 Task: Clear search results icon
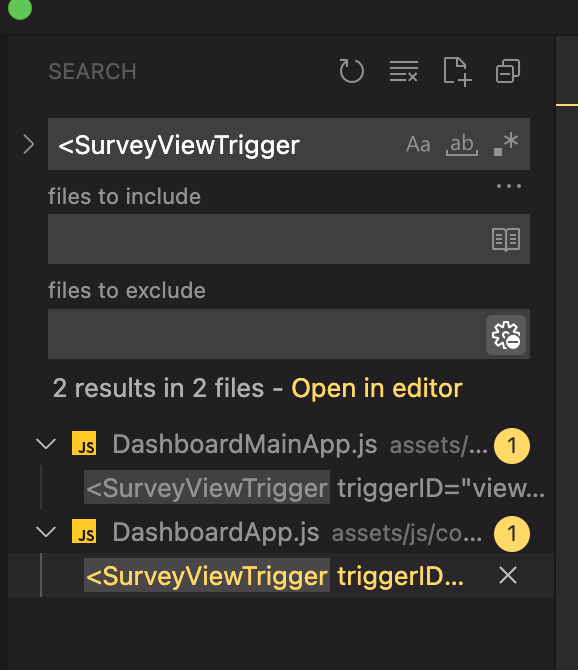point(404,71)
